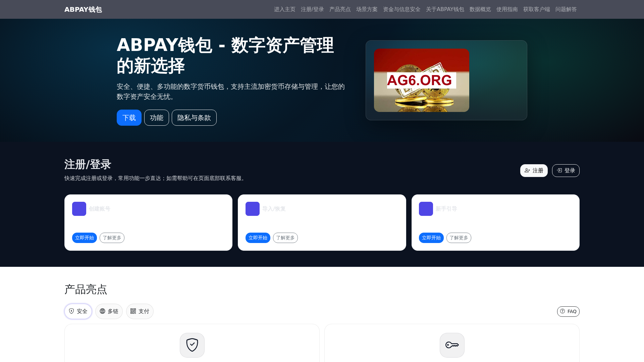Click the blue 下载 button

[129, 118]
